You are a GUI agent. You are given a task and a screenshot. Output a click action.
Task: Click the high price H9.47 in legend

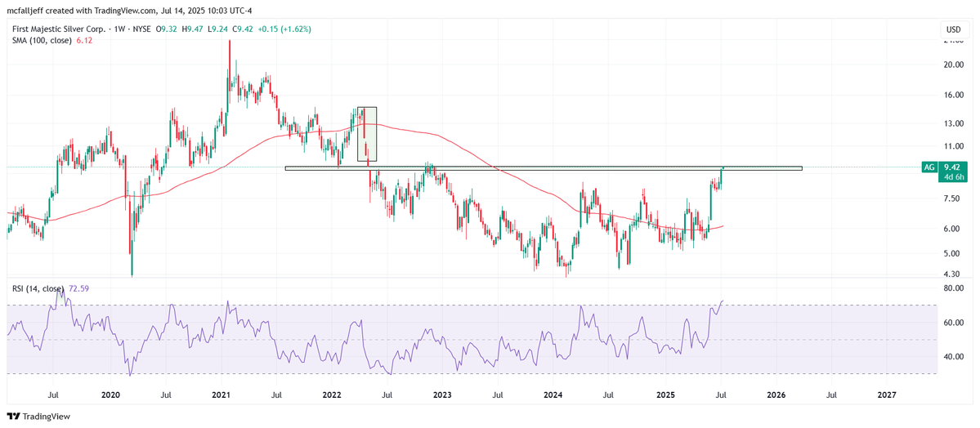[x=191, y=29]
